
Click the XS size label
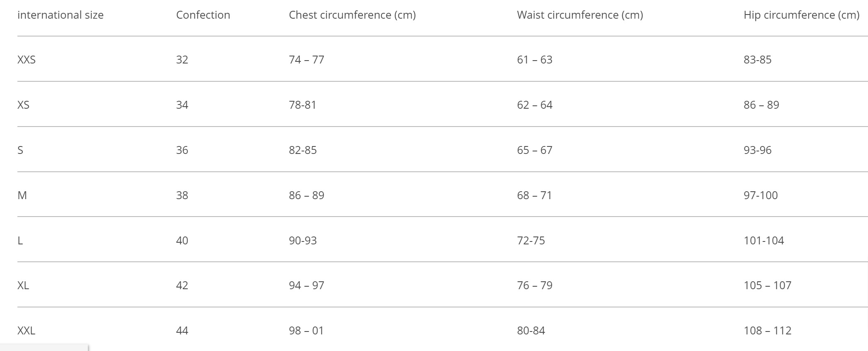[23, 105]
